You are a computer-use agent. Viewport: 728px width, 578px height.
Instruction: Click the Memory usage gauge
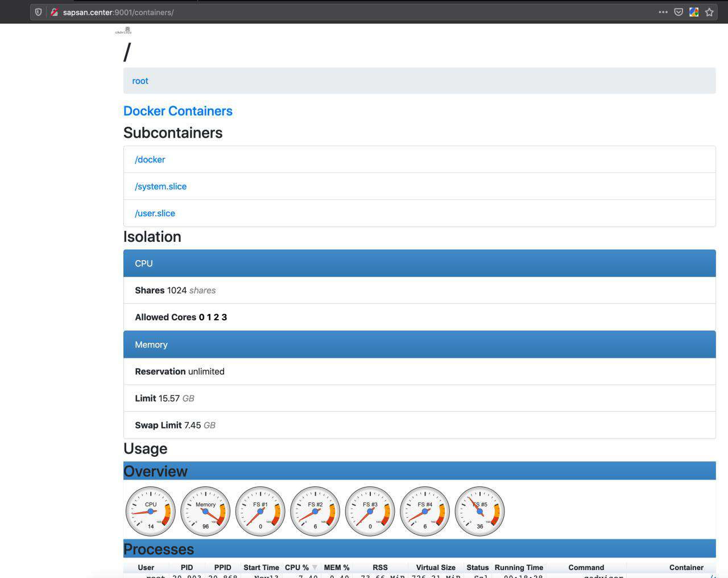pyautogui.click(x=206, y=511)
